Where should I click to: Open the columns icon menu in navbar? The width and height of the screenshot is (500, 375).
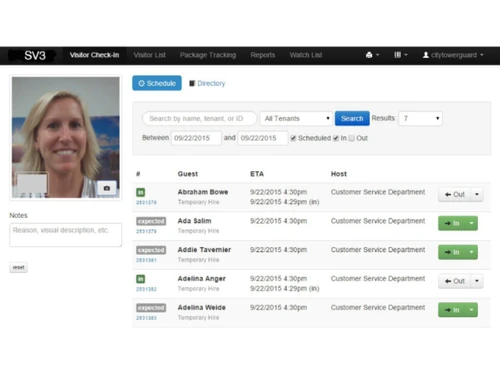401,55
